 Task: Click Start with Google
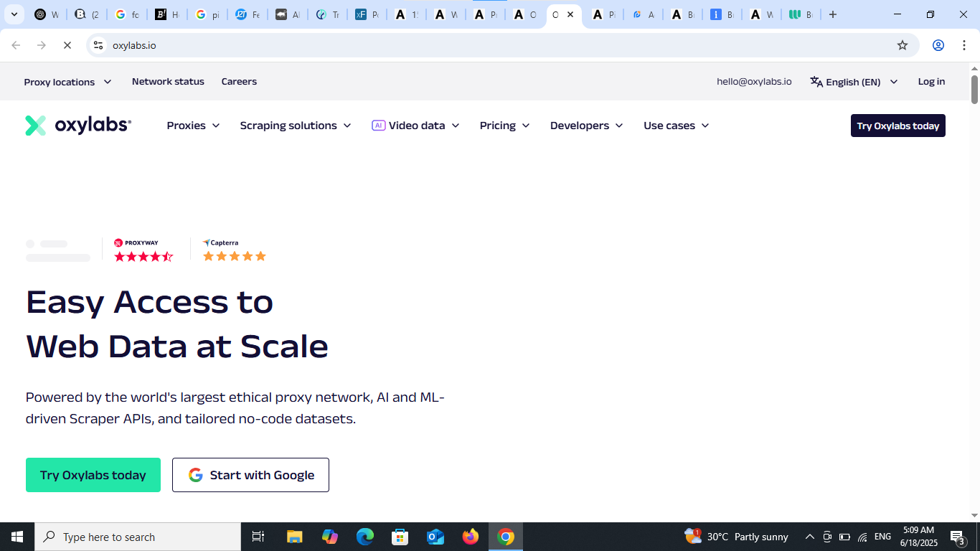[x=250, y=475]
